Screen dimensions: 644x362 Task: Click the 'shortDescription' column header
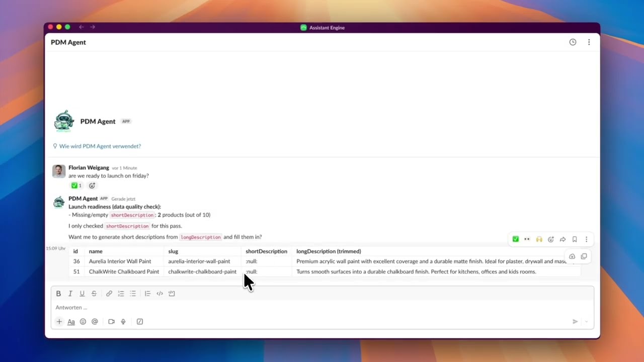[266, 251]
